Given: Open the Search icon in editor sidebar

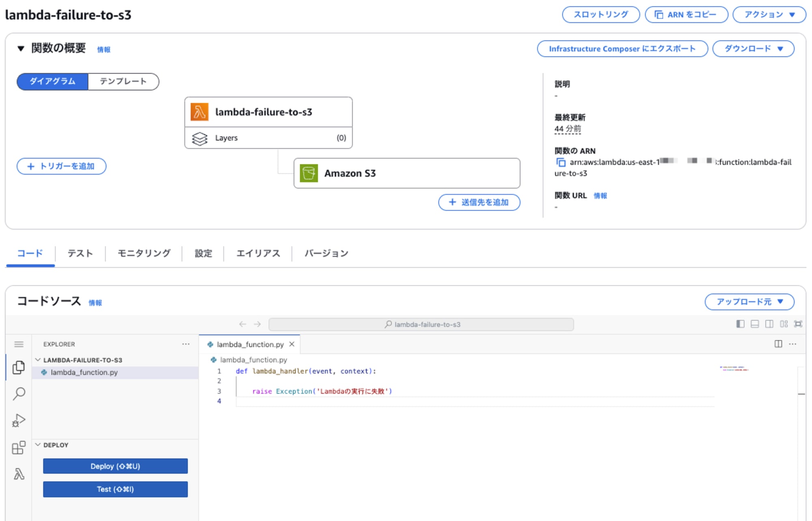Looking at the screenshot, I should point(19,394).
